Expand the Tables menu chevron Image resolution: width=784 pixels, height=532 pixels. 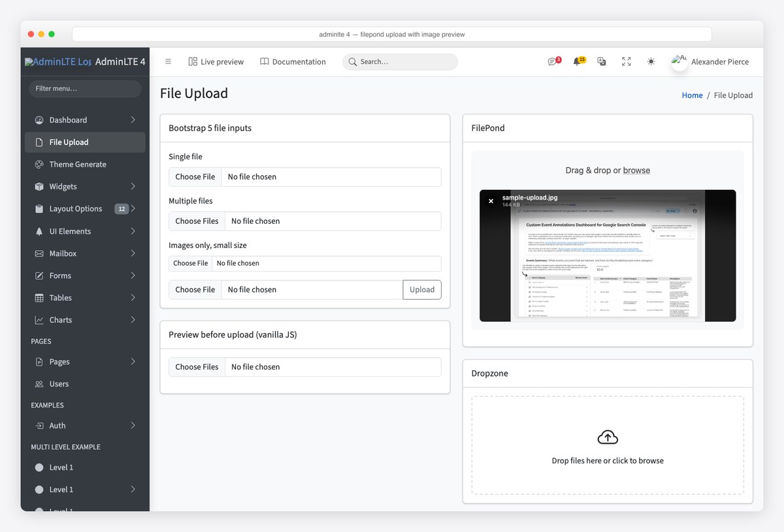point(133,298)
